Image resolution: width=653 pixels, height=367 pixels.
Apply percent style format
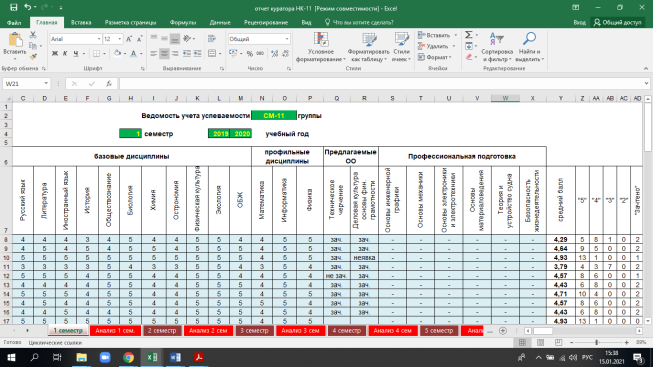249,53
